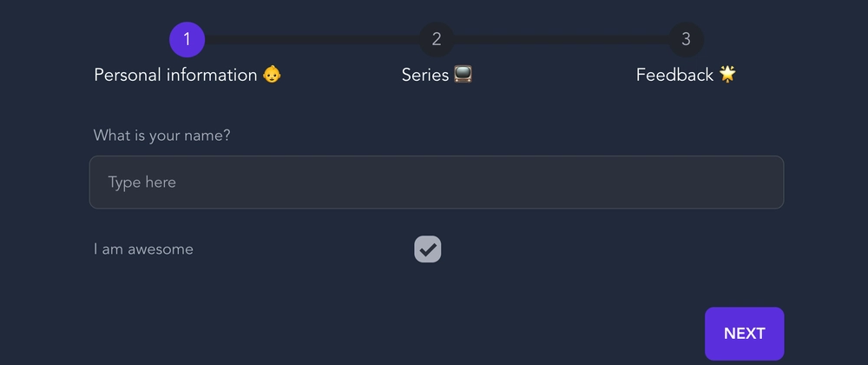
Task: Click the "Type here" placeholder text
Action: click(x=141, y=182)
